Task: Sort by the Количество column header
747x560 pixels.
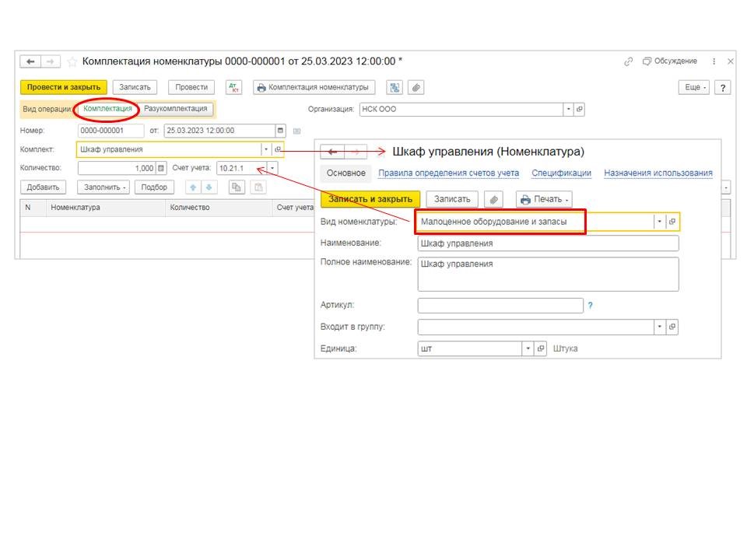Action: pos(219,208)
